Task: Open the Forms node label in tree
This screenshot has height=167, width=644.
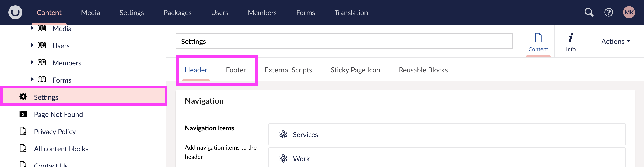Action: pos(62,80)
